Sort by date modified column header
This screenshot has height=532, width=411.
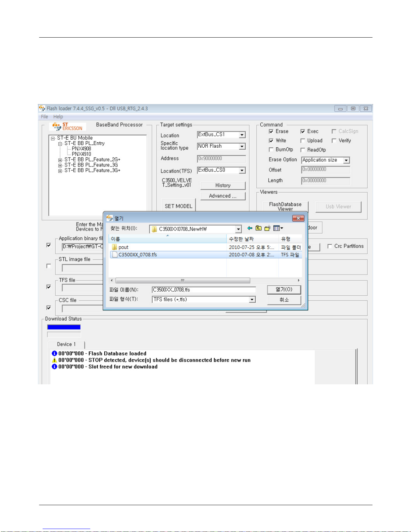point(253,239)
